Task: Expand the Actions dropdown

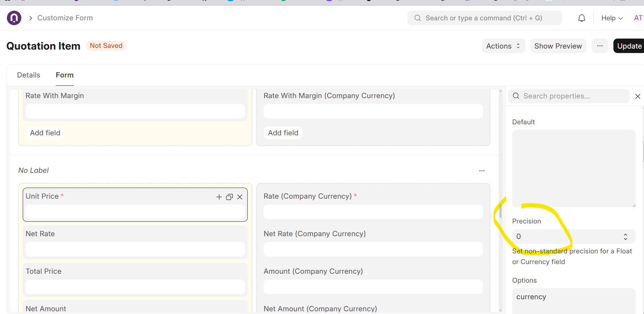Action: (503, 46)
